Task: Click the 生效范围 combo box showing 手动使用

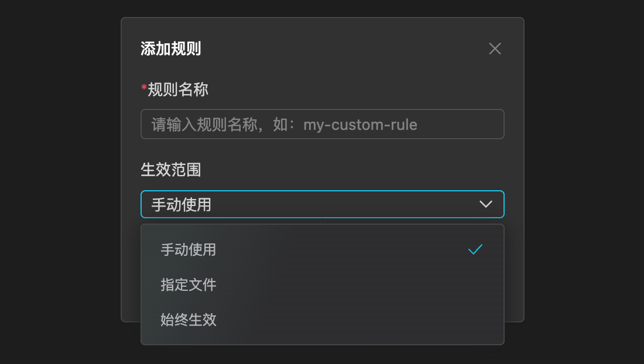Action: point(323,204)
